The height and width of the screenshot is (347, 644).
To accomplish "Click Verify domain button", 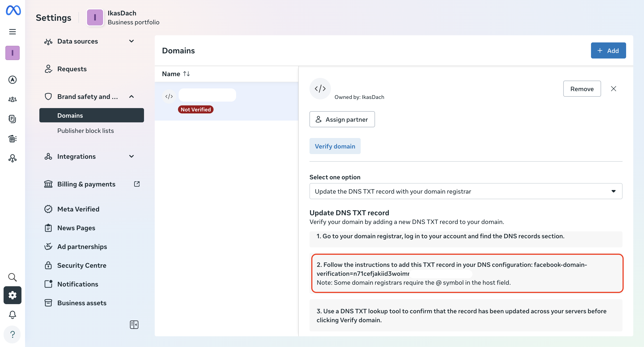I will [x=335, y=146].
